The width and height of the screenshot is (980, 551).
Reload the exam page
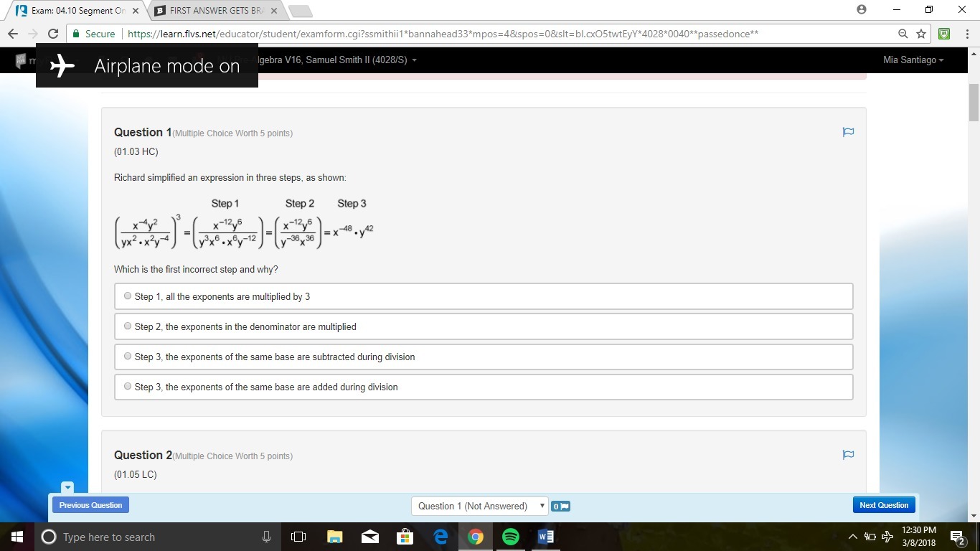(x=52, y=34)
